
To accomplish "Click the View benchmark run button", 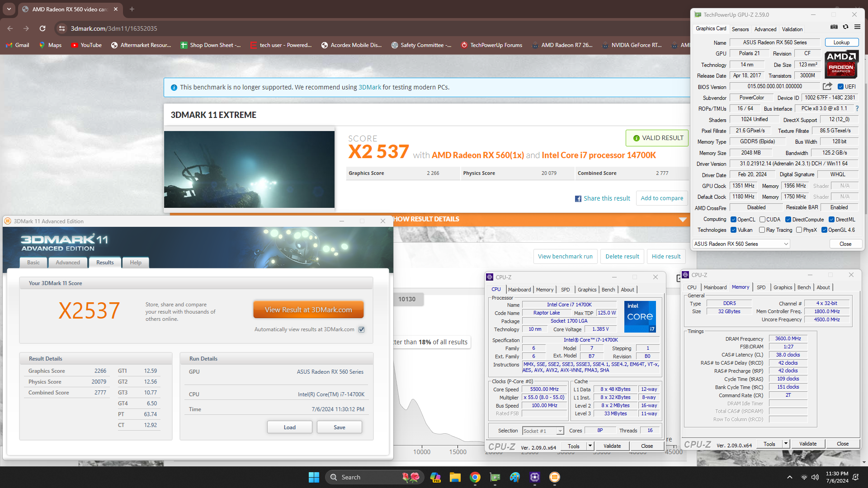I will tap(565, 257).
